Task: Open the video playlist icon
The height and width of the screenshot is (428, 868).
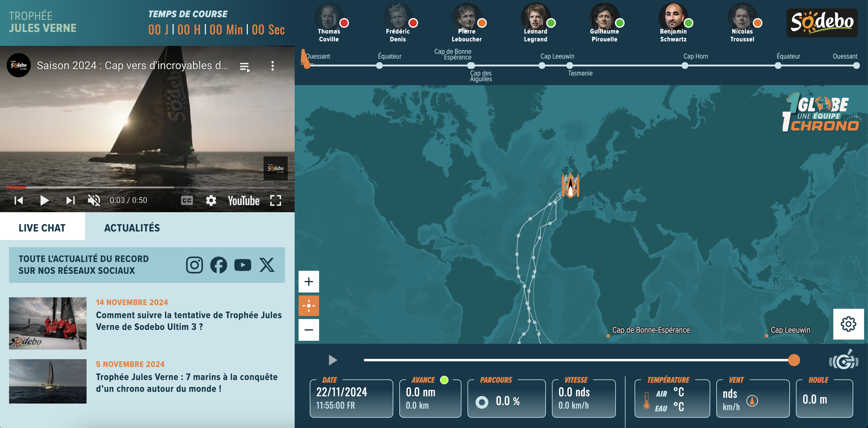Action: coord(245,67)
